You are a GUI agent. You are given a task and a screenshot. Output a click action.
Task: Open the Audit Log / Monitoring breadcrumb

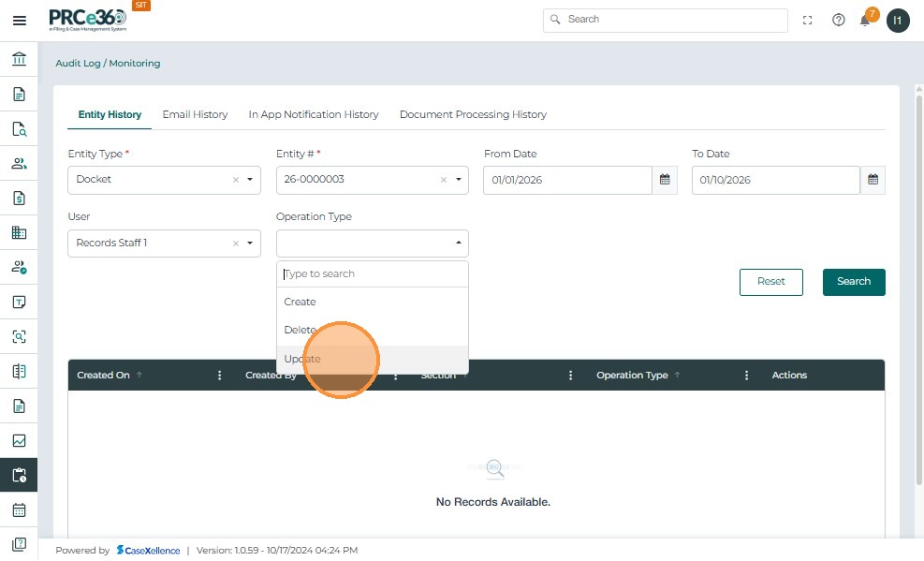pos(108,63)
